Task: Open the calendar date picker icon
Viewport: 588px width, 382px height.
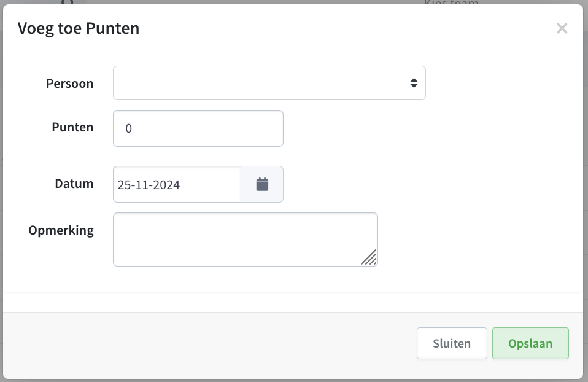Action: tap(262, 184)
